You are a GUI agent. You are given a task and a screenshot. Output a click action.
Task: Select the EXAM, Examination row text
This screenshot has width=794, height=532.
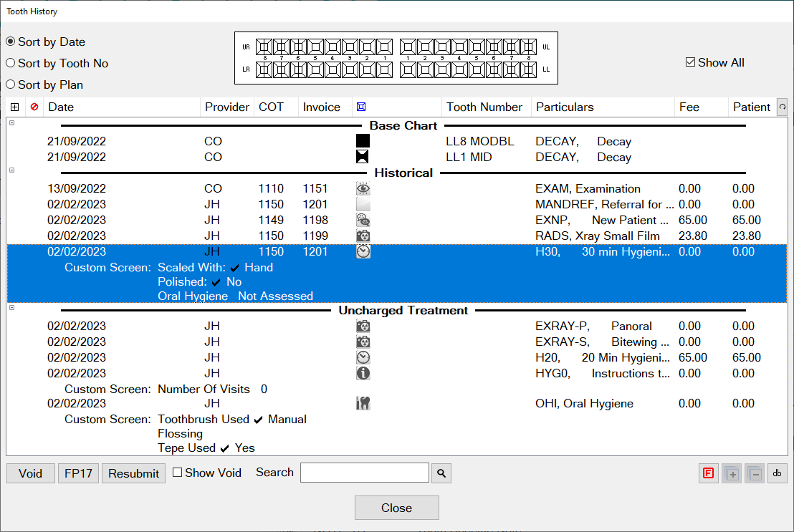click(x=588, y=189)
